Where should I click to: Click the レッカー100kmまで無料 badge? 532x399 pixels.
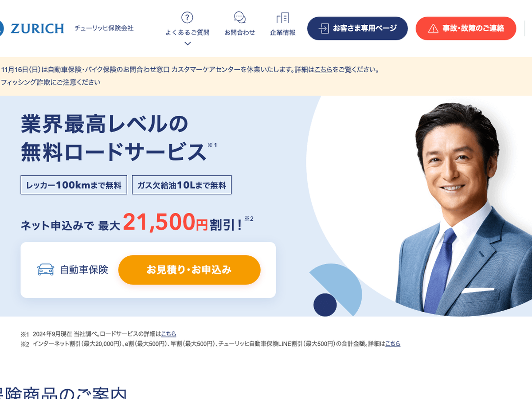74,185
